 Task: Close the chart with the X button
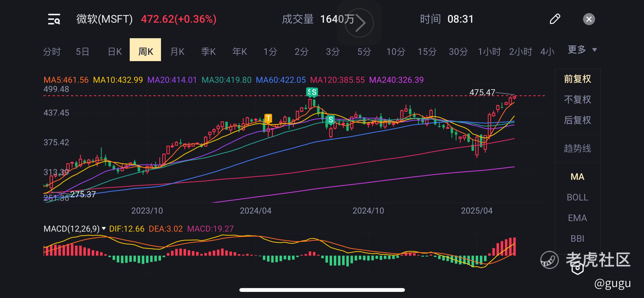coord(589,19)
